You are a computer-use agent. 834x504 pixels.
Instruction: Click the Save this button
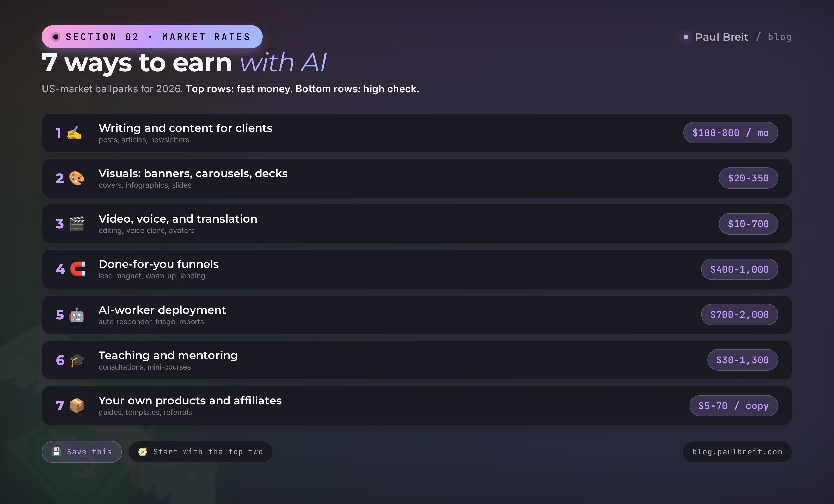pos(82,452)
